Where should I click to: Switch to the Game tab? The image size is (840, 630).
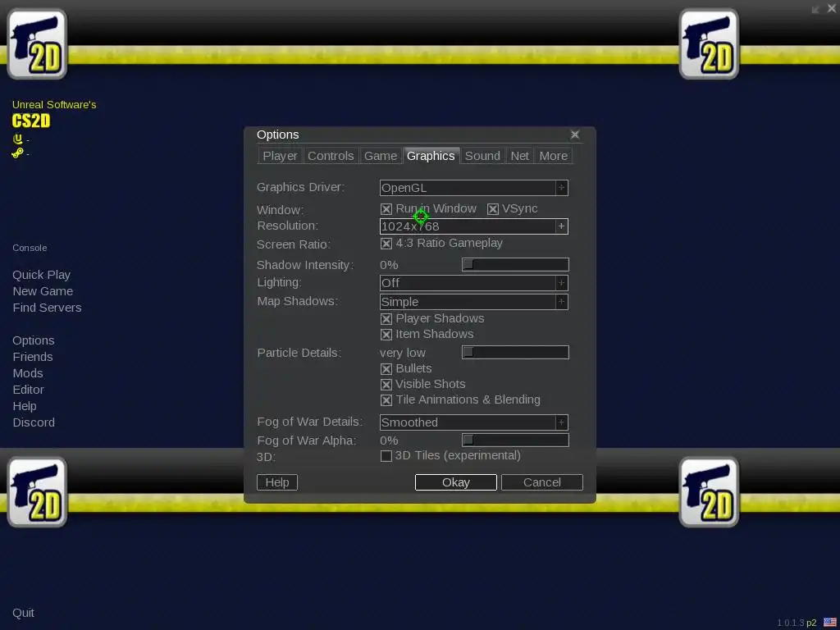[381, 156]
